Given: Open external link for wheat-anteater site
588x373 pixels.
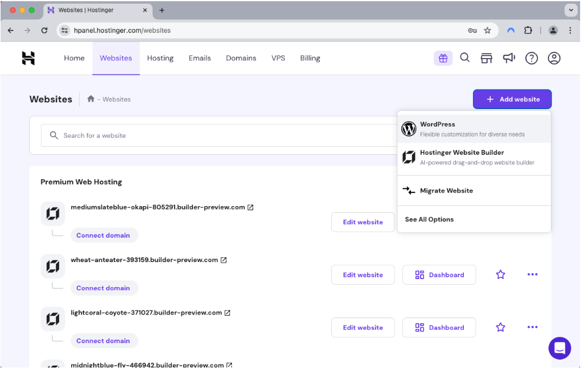Looking at the screenshot, I should tap(223, 260).
